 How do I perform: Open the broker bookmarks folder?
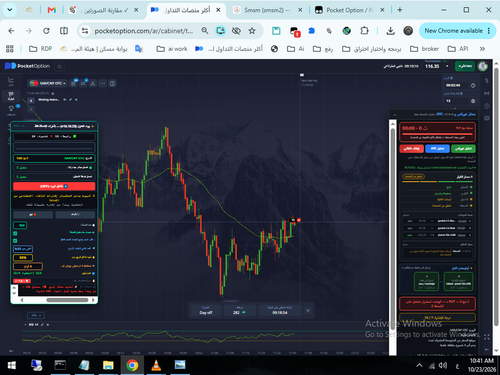(x=424, y=49)
